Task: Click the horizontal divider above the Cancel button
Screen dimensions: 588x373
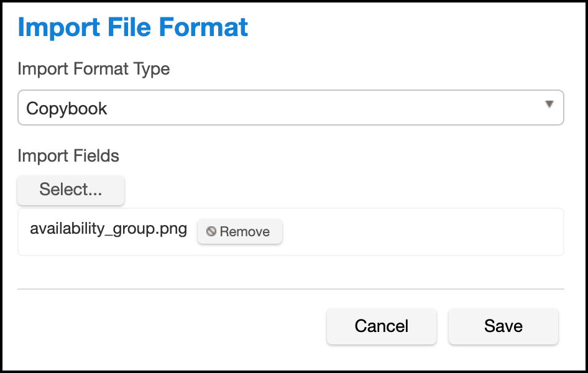Action: (x=290, y=289)
